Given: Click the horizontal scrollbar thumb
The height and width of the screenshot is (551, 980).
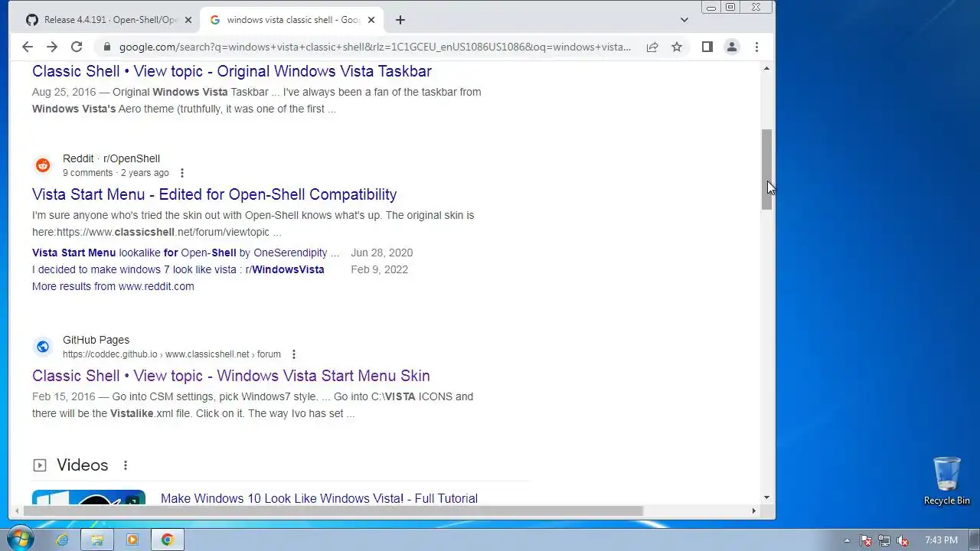Looking at the screenshot, I should [333, 510].
